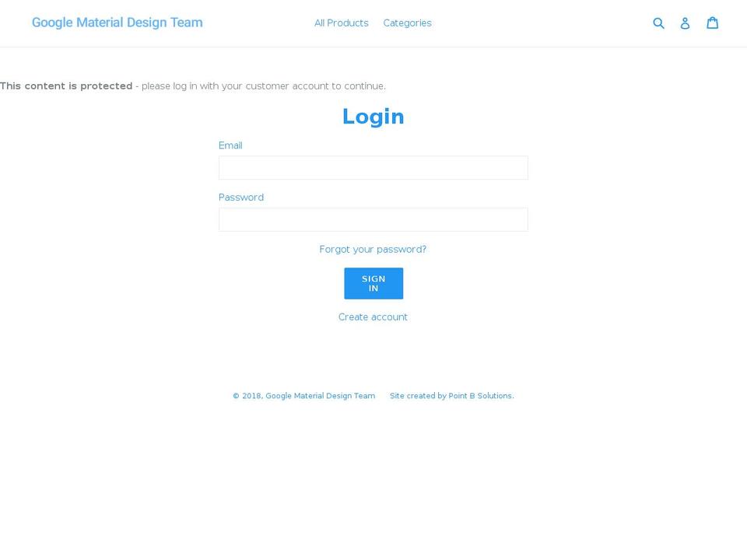Click Site created by Point B Solutions
The image size is (747, 560).
(x=451, y=396)
